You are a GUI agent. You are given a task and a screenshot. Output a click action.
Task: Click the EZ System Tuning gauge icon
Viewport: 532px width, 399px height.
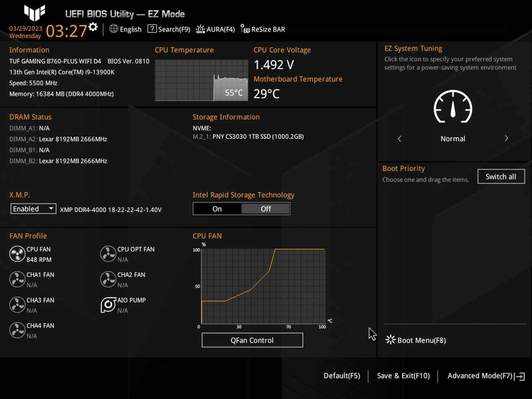[x=453, y=106]
